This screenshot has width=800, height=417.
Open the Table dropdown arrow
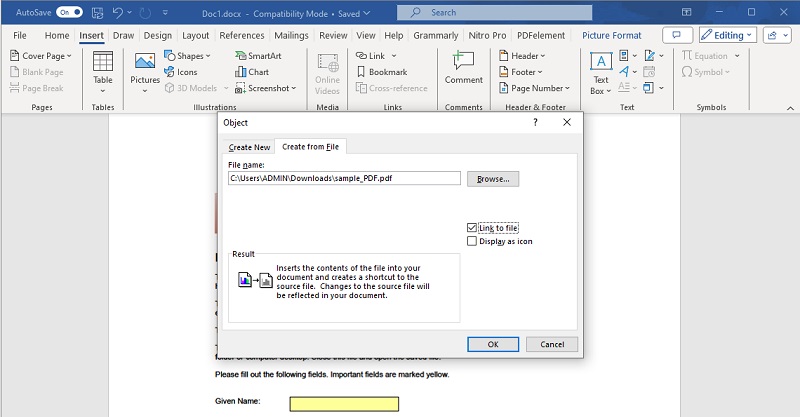click(103, 91)
